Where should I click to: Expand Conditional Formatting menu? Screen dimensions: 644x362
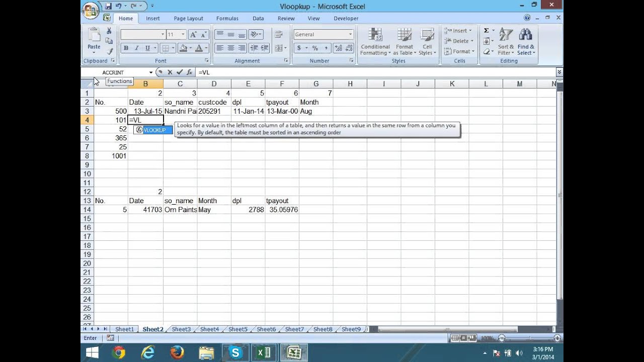pos(375,42)
